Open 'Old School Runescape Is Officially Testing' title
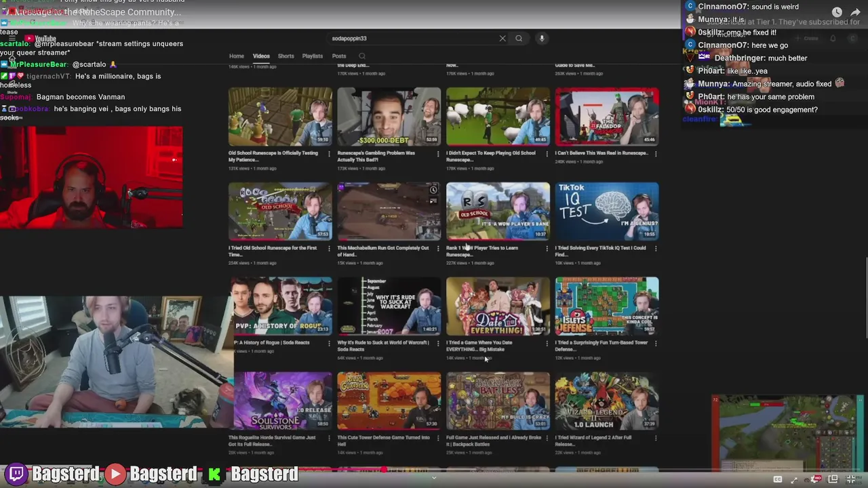 (273, 156)
